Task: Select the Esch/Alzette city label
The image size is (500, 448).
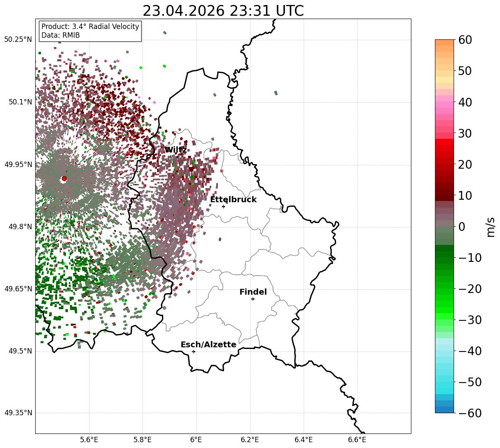Action: [208, 345]
